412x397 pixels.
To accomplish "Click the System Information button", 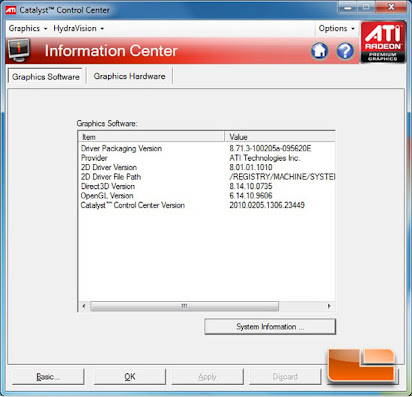I will click(x=270, y=327).
